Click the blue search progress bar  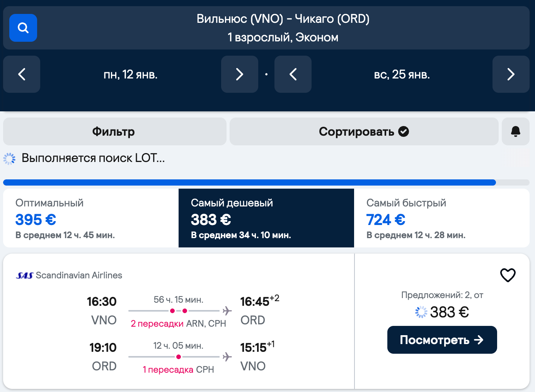249,182
